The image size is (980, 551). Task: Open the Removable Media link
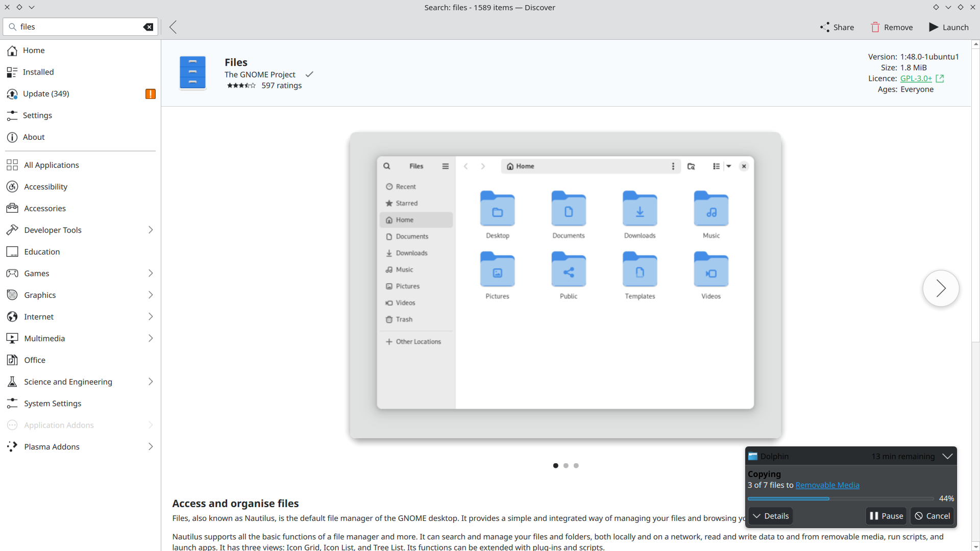click(827, 485)
